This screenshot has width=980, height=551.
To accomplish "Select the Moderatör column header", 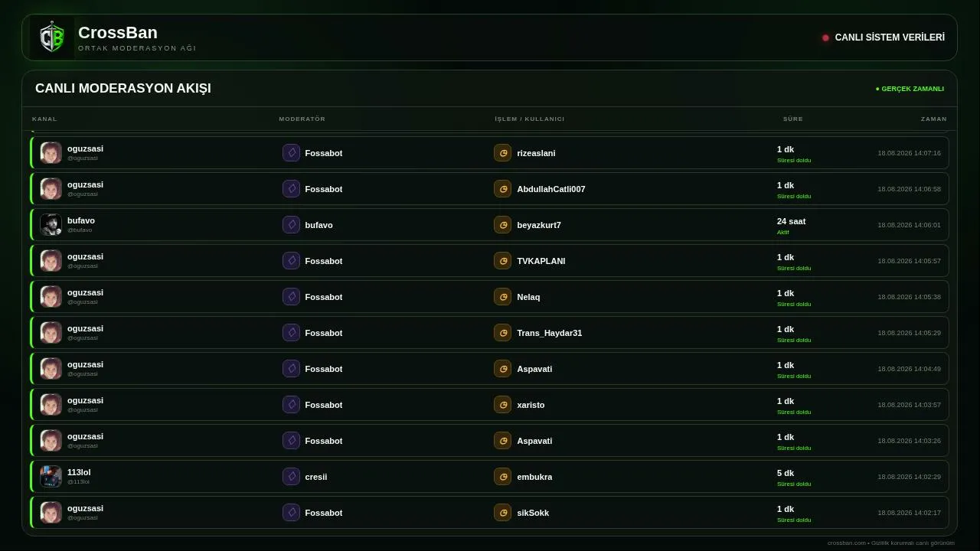I will click(x=302, y=119).
